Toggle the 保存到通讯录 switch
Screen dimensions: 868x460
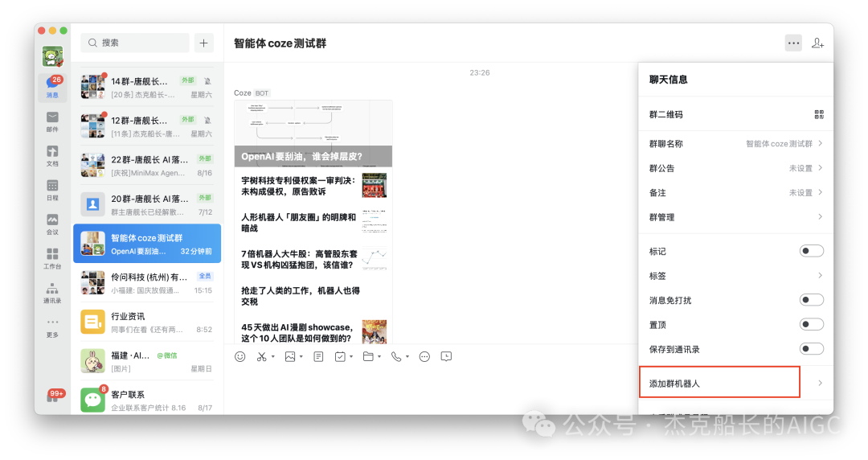(812, 348)
